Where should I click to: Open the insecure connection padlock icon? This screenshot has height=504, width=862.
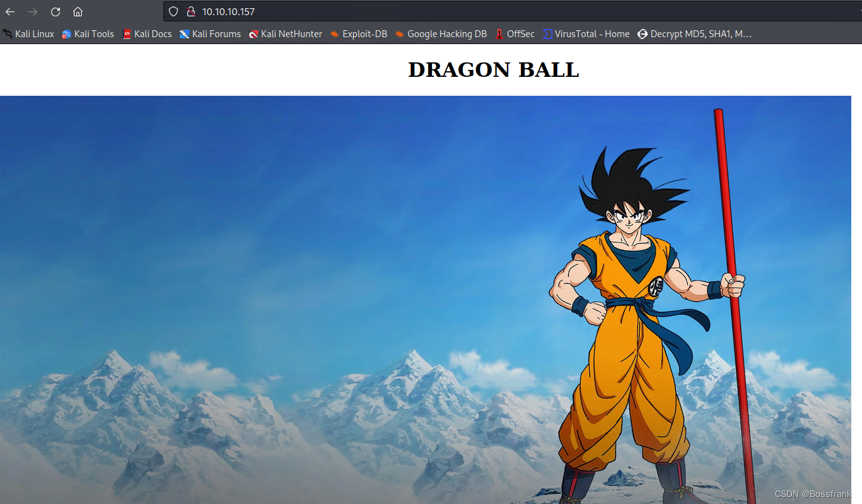click(191, 12)
